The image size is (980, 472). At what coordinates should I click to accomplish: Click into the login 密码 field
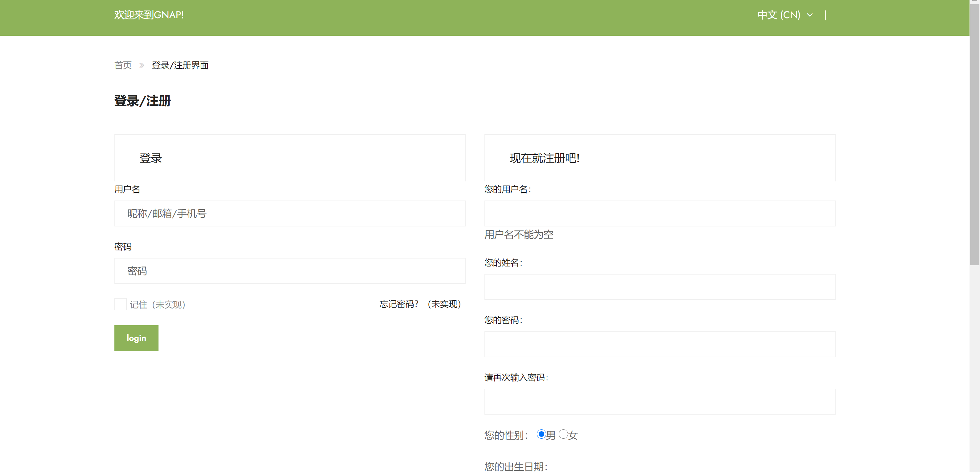290,271
